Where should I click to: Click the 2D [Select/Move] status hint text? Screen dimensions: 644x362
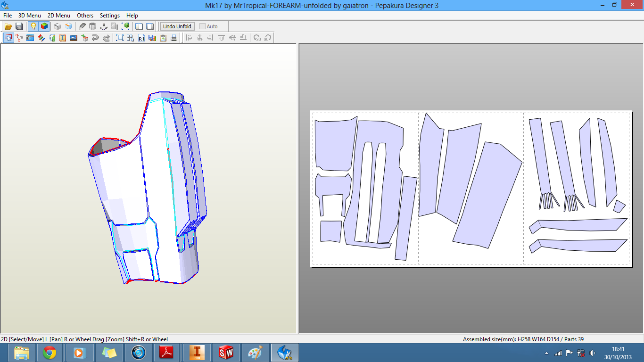pyautogui.click(x=84, y=339)
